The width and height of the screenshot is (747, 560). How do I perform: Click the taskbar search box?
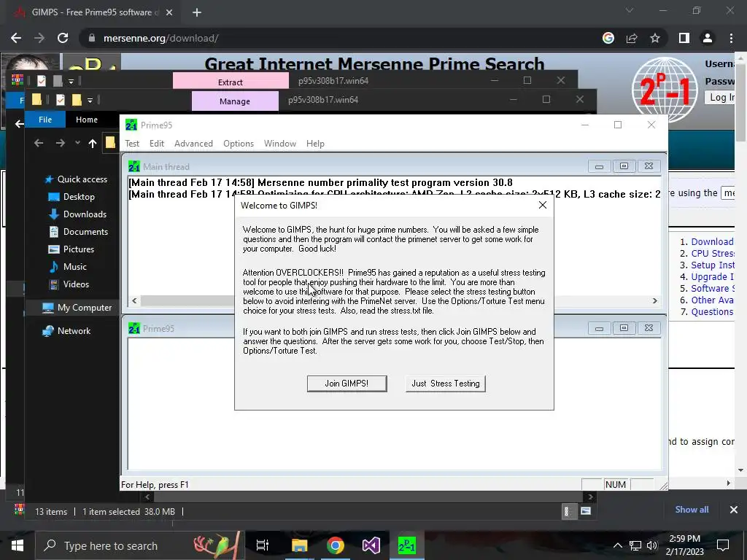(140, 545)
